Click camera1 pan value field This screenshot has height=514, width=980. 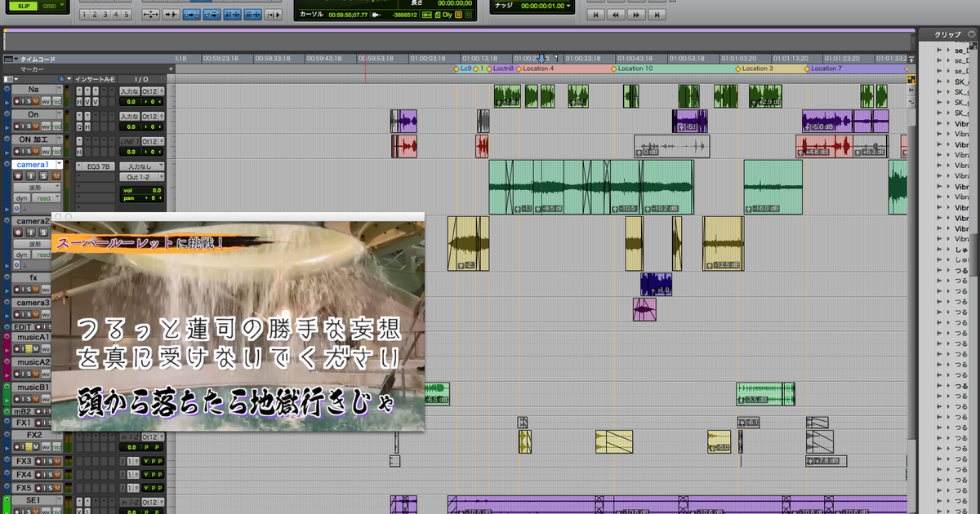tap(140, 198)
